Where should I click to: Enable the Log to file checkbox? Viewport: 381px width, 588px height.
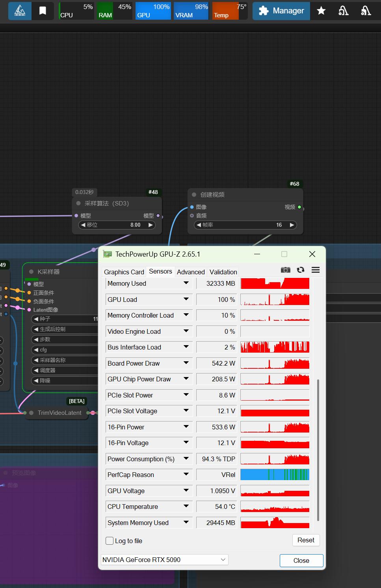click(x=110, y=541)
